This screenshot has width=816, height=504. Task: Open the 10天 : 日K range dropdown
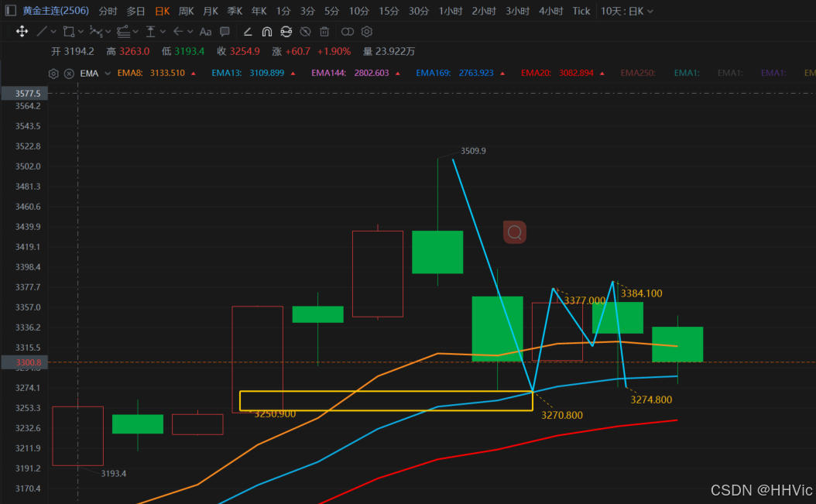626,11
